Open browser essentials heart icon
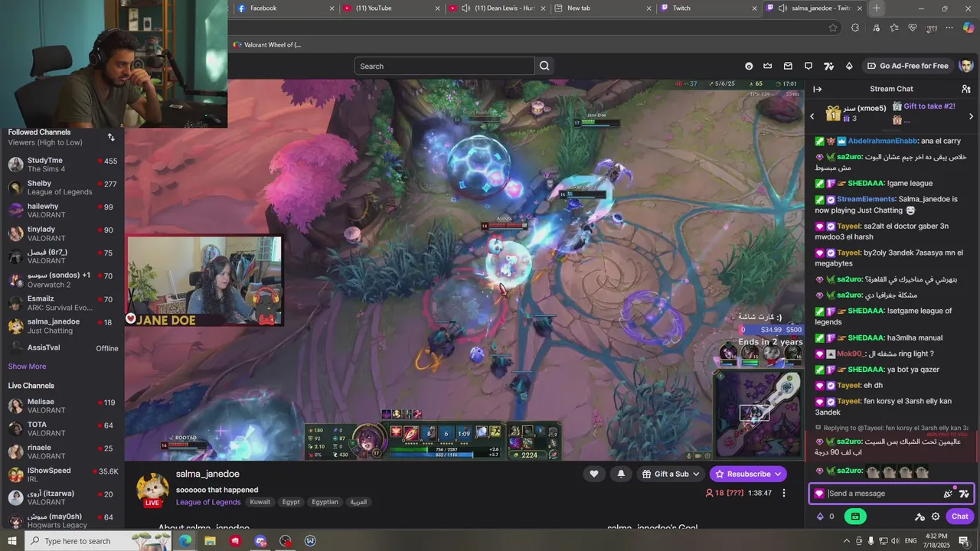The width and height of the screenshot is (980, 551). pos(913,28)
